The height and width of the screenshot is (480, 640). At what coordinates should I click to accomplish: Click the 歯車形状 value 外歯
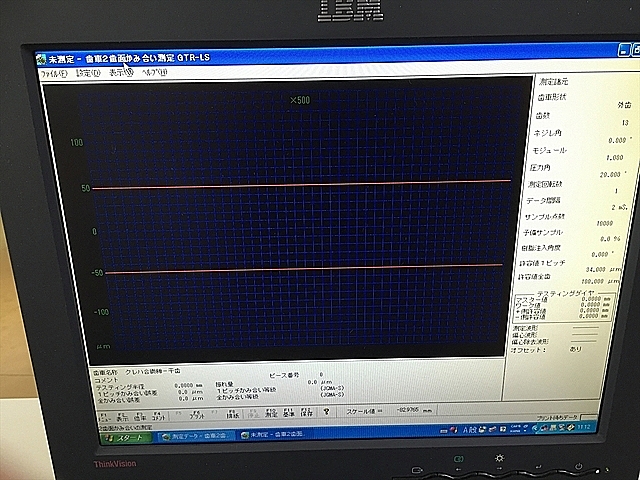point(624,105)
